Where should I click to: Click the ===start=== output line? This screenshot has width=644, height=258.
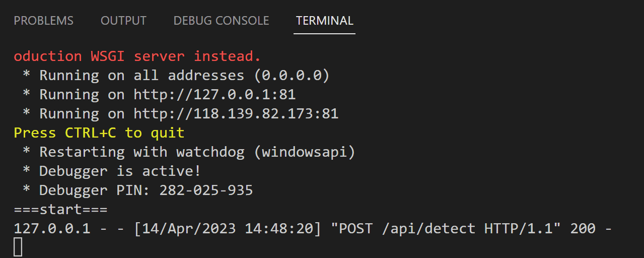pyautogui.click(x=60, y=210)
